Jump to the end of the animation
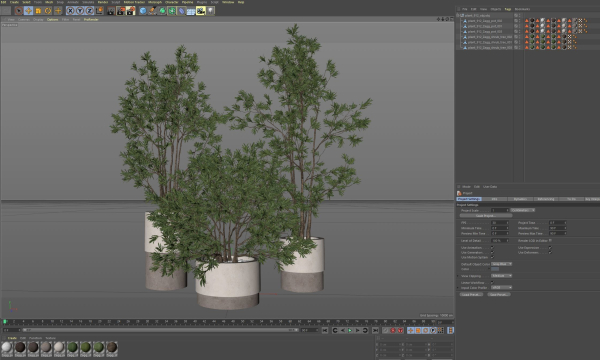This screenshot has width=600, height=360. pyautogui.click(x=375, y=331)
